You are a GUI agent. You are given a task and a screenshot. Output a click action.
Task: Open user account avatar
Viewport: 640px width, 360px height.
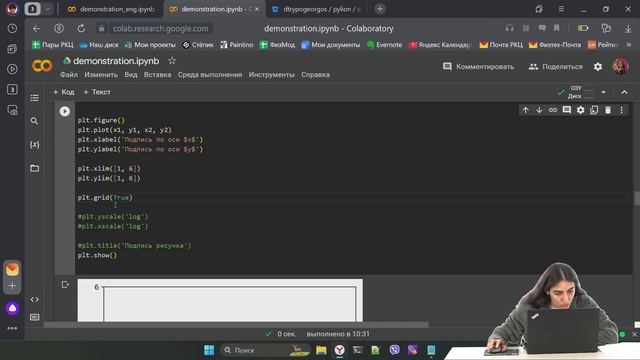pyautogui.click(x=620, y=67)
